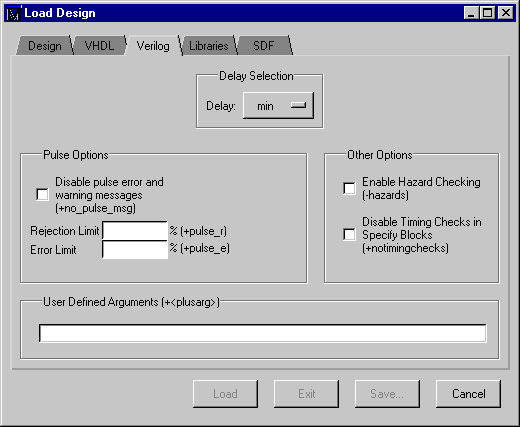The width and height of the screenshot is (520, 427).
Task: Open the Delay min dropdown
Action: point(278,106)
